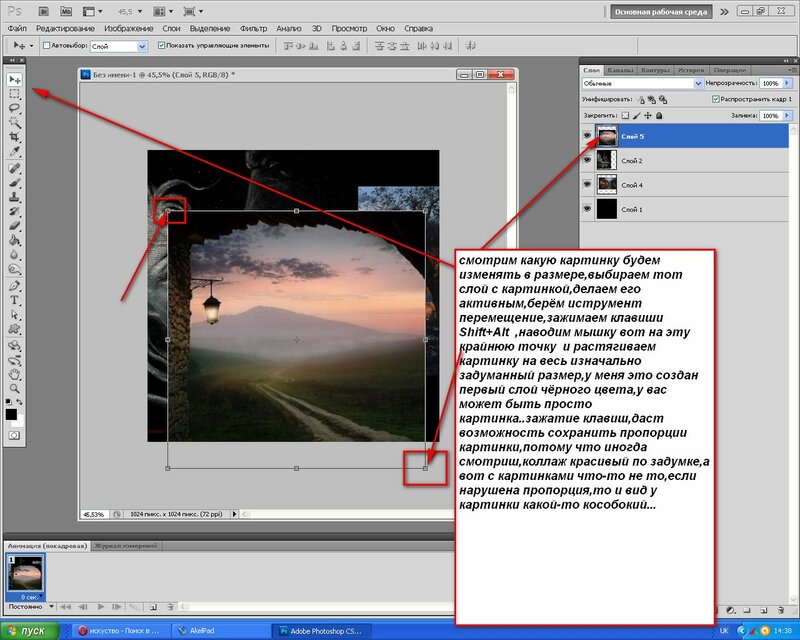The width and height of the screenshot is (800, 640).
Task: Switch to Журнал измерений tab
Action: 126,546
